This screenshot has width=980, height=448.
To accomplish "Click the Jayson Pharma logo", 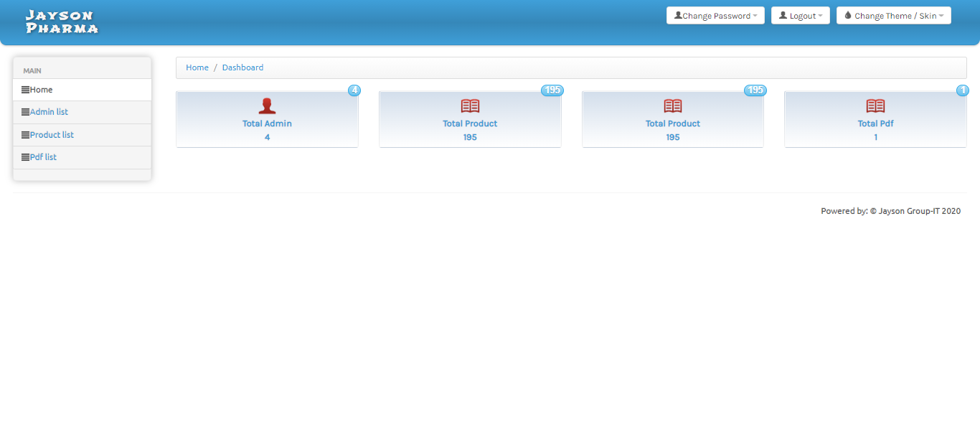I will (62, 22).
